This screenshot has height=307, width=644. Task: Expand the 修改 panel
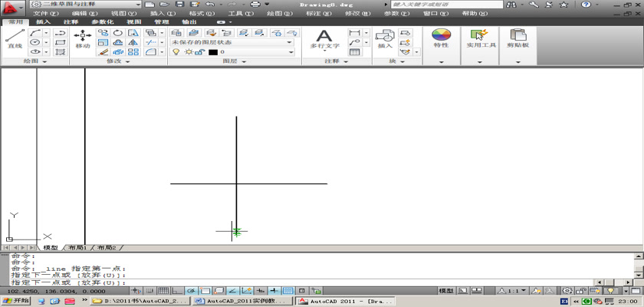118,61
